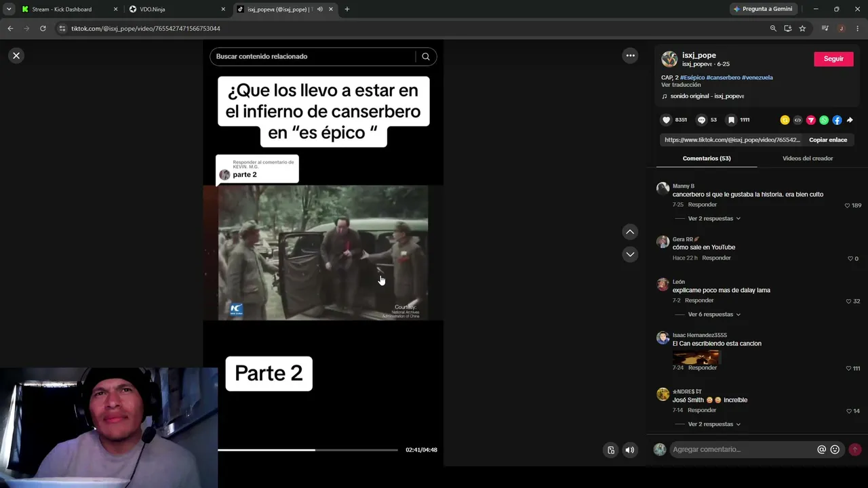The height and width of the screenshot is (488, 868).
Task: Go to previous video with up arrow
Action: coord(630,232)
